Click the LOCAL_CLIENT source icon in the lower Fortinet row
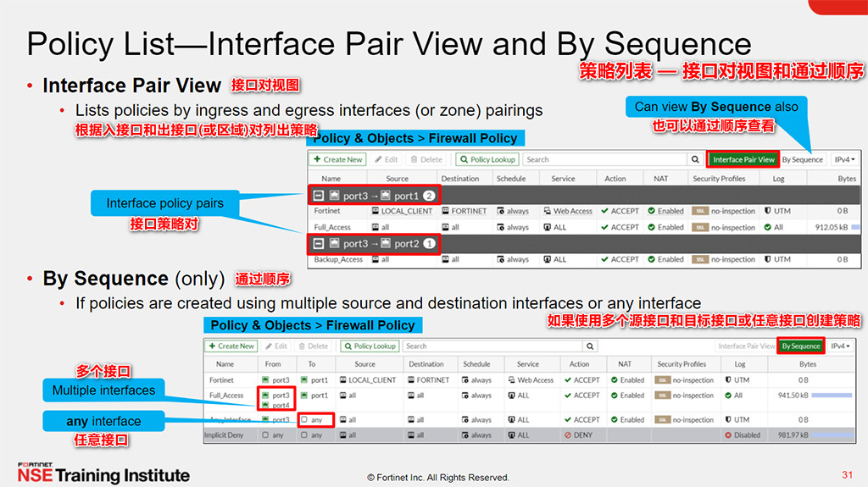This screenshot has height=487, width=868. (343, 380)
